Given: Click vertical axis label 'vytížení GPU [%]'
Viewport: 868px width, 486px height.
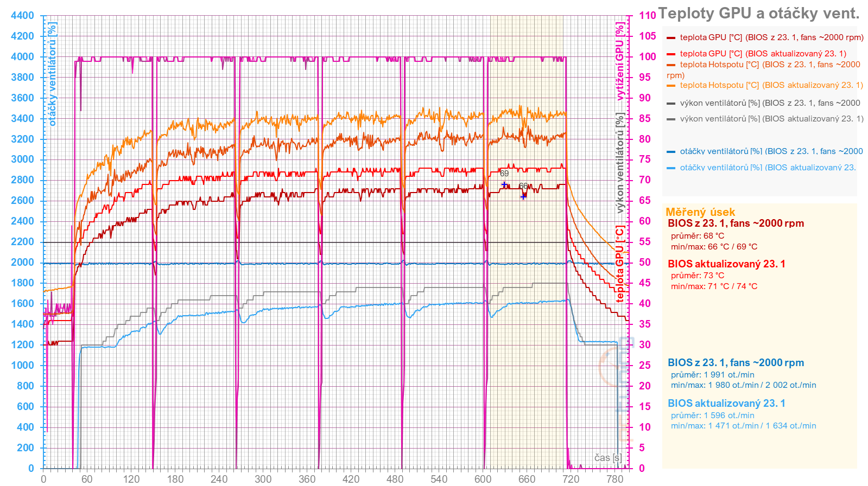Looking at the screenshot, I should point(619,61).
